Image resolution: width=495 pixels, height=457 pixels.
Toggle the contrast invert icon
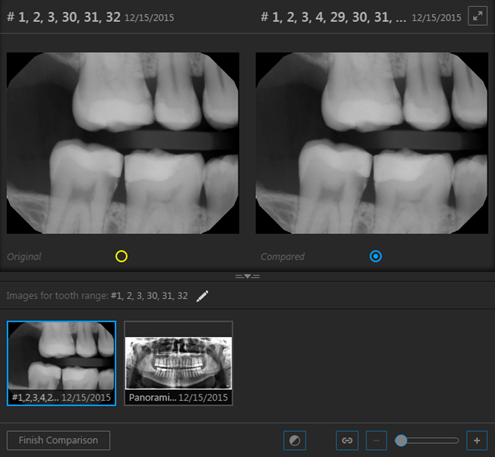(294, 441)
